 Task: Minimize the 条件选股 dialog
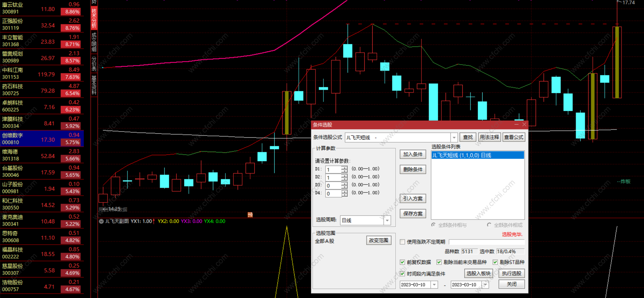(517, 125)
